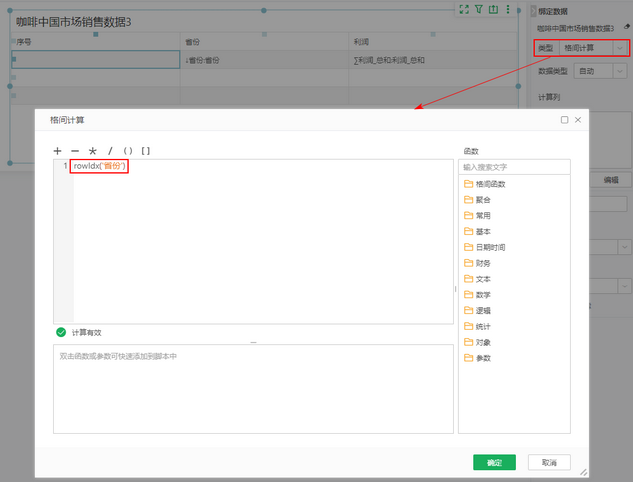Click the function description box below editor
This screenshot has width=633, height=482.
point(253,389)
